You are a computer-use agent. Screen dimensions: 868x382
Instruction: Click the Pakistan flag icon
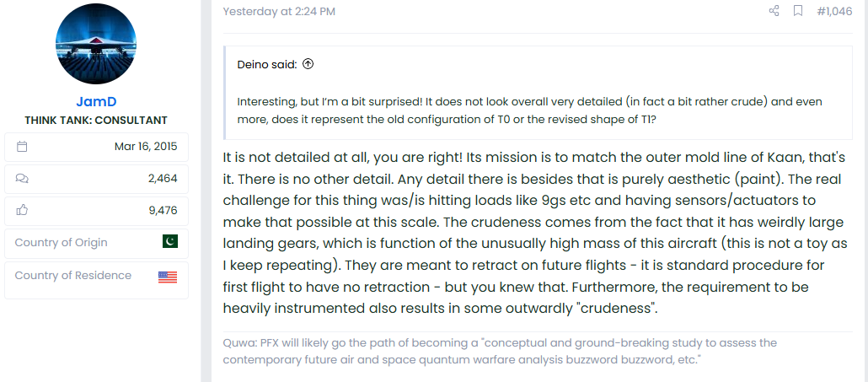(170, 241)
